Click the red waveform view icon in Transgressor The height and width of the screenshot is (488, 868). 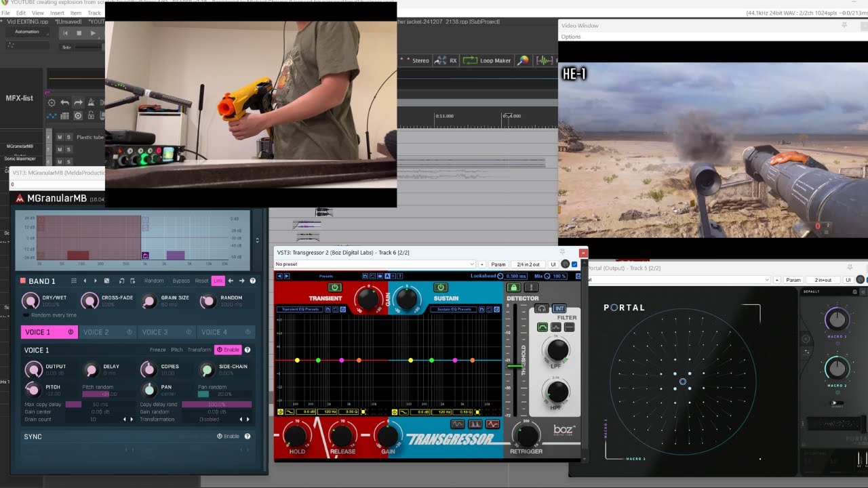(492, 424)
